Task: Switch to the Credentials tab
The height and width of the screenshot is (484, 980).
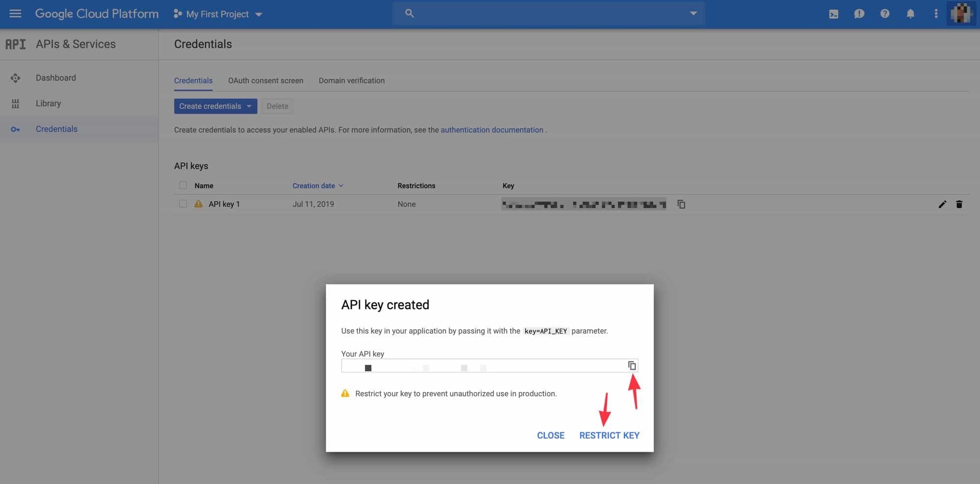Action: [193, 81]
